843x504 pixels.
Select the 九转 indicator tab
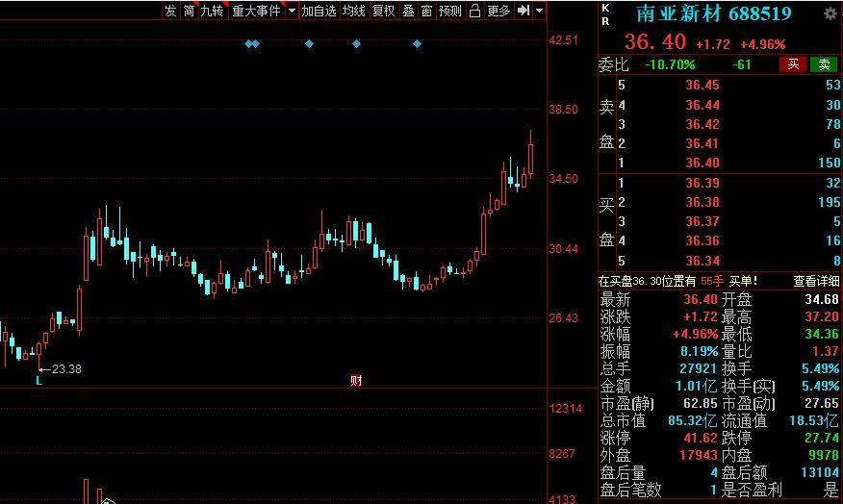coord(212,11)
